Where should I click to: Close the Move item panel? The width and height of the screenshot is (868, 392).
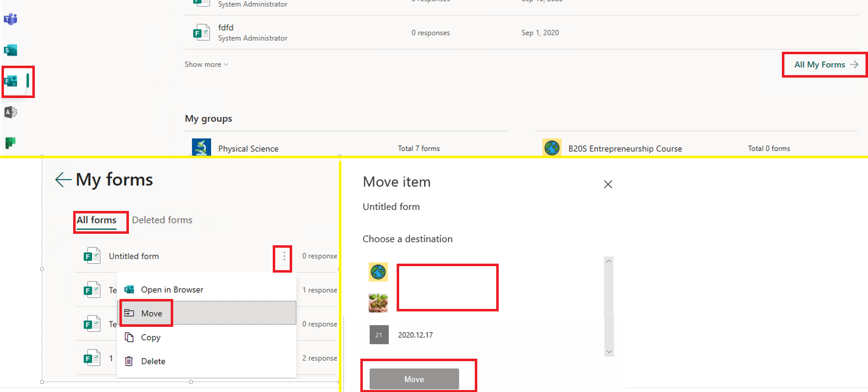point(608,184)
